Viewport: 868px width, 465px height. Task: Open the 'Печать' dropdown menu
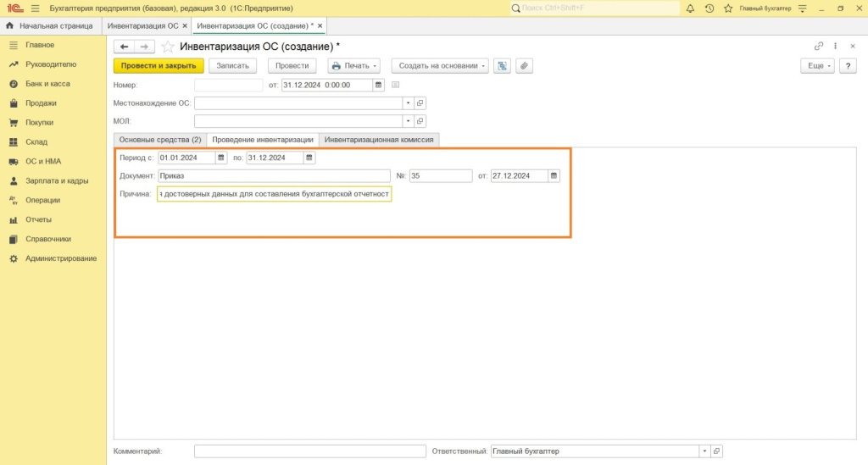pos(353,65)
